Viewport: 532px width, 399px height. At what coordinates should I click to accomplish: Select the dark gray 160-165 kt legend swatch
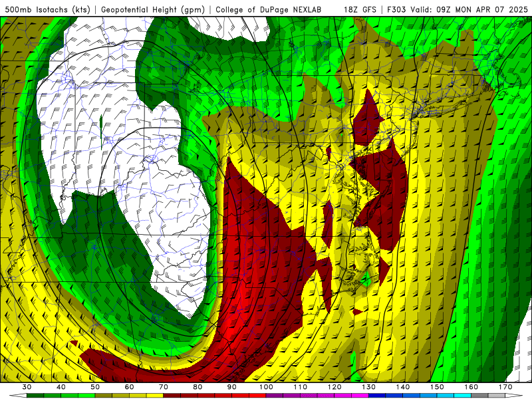(x=479, y=396)
